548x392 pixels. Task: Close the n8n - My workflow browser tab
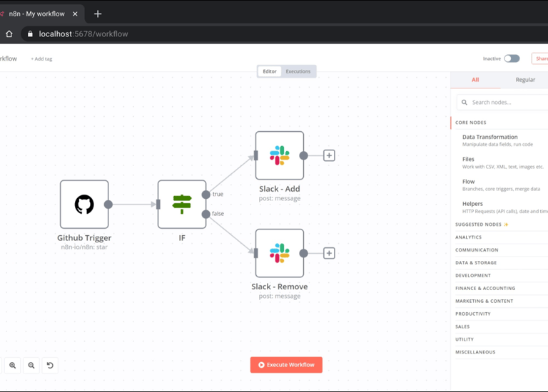coord(75,14)
